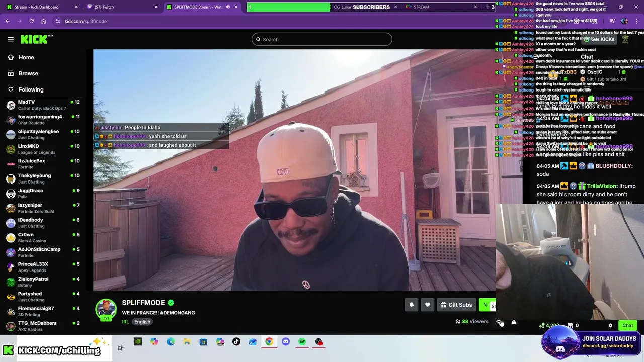Open Microsoft Store from taskbar
This screenshot has height=362, width=644.
pyautogui.click(x=203, y=342)
